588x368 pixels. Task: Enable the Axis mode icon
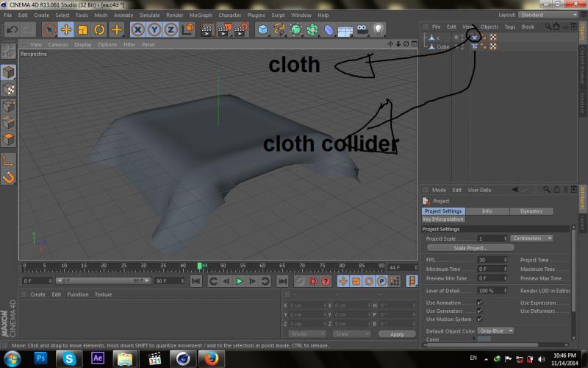pyautogui.click(x=8, y=161)
